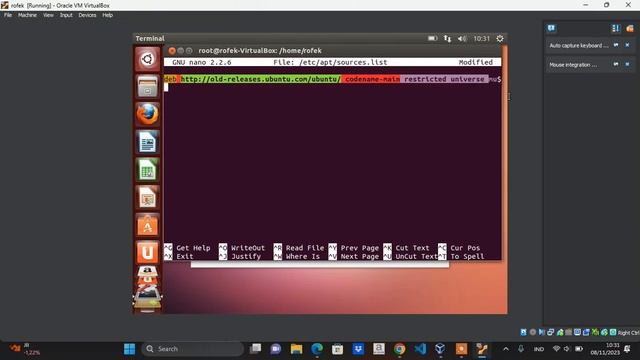Dismiss the 'Auto capture keyboard' notification

[627, 45]
